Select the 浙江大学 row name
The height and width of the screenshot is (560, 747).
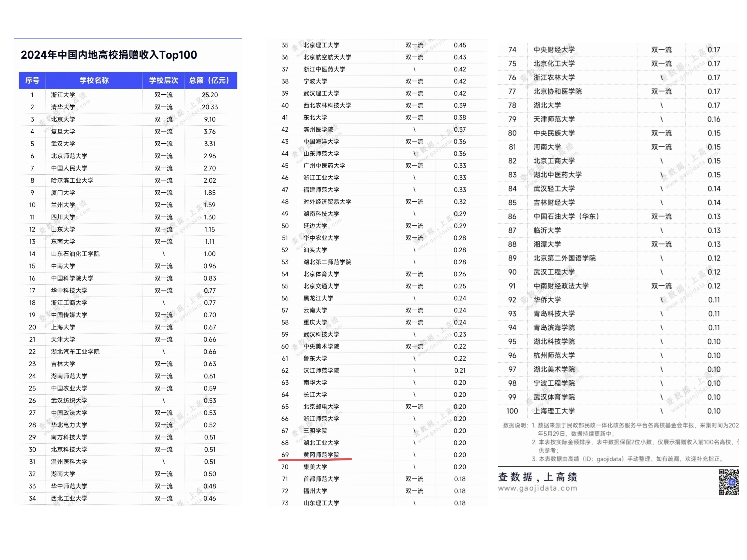tap(63, 95)
